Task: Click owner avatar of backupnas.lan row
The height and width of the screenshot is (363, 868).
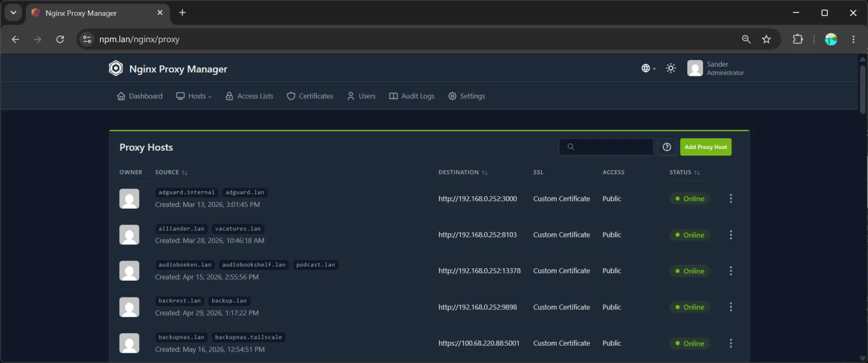Action: (x=129, y=343)
